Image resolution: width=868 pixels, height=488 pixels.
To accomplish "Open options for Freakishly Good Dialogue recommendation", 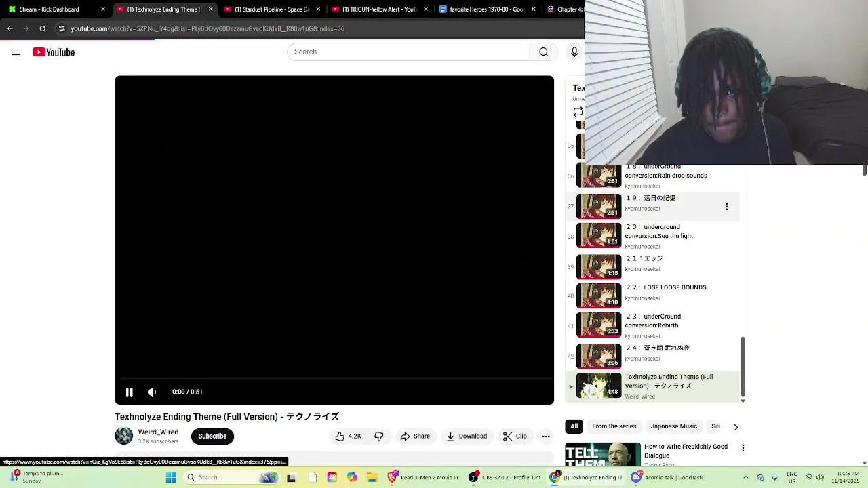I will pyautogui.click(x=743, y=448).
